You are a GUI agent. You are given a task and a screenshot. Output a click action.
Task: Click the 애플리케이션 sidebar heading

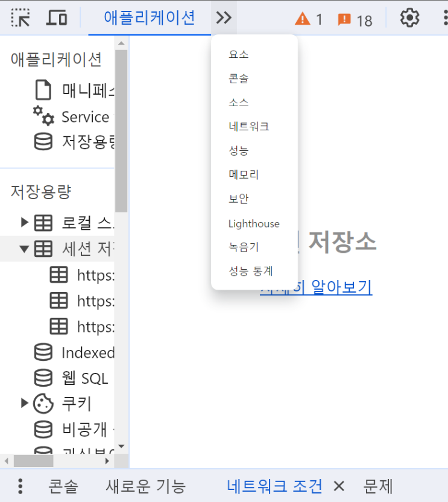coord(56,59)
